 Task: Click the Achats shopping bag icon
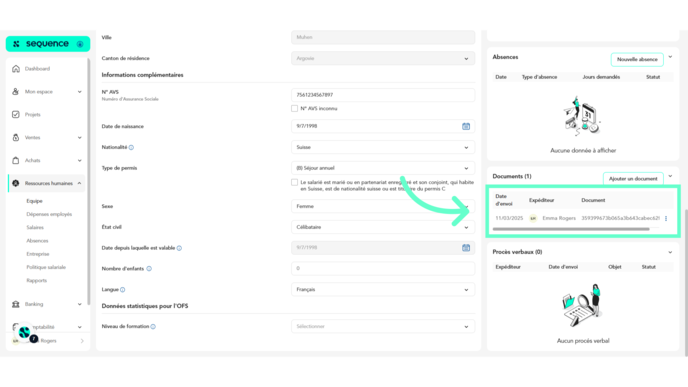(x=16, y=160)
